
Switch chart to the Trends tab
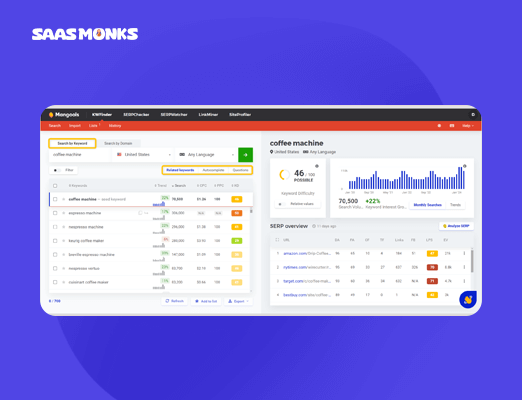pyautogui.click(x=455, y=205)
